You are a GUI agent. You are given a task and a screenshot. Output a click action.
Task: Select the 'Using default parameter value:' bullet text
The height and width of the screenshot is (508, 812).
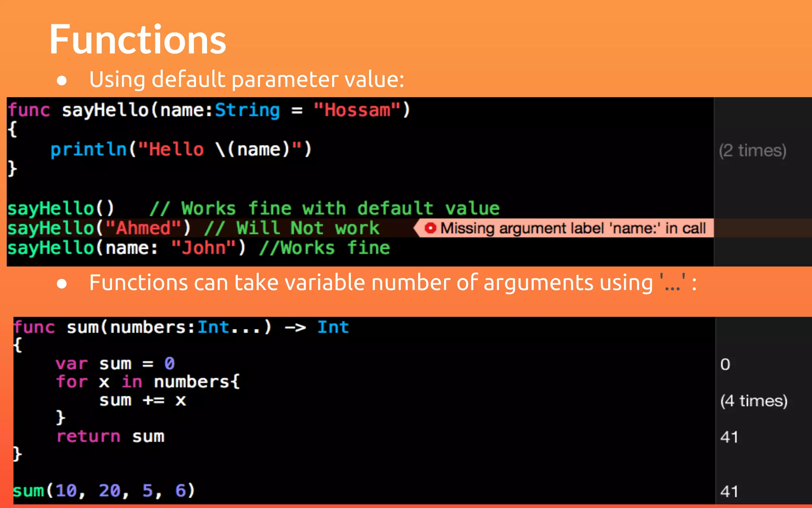point(247,79)
